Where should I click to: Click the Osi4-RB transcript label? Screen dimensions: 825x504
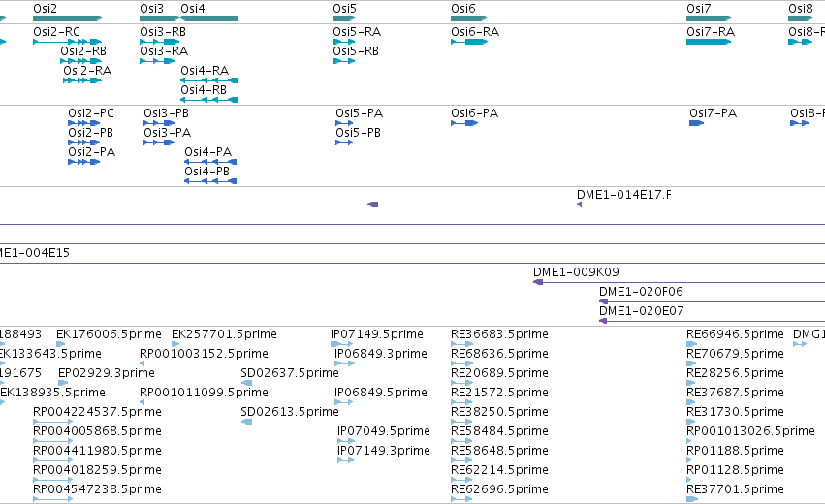[204, 90]
